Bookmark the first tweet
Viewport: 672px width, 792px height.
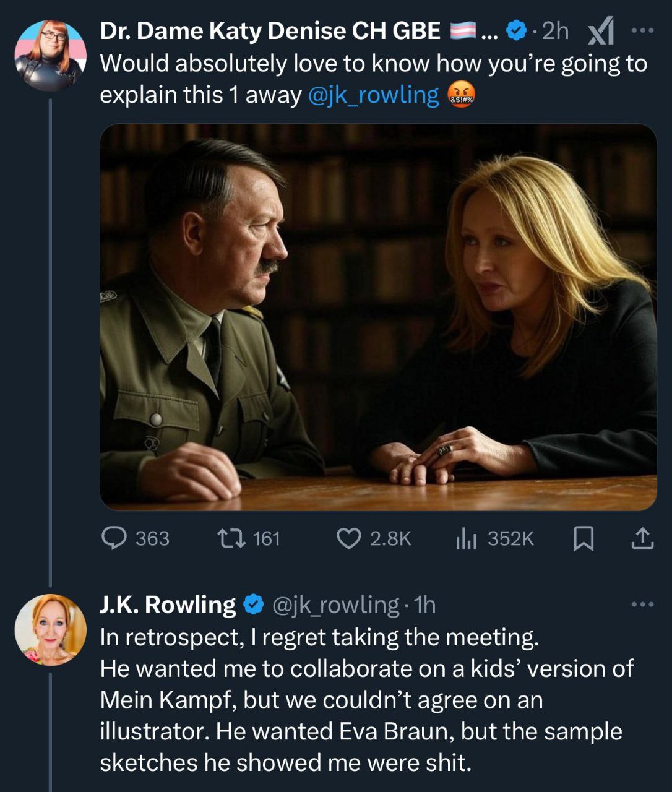(584, 538)
